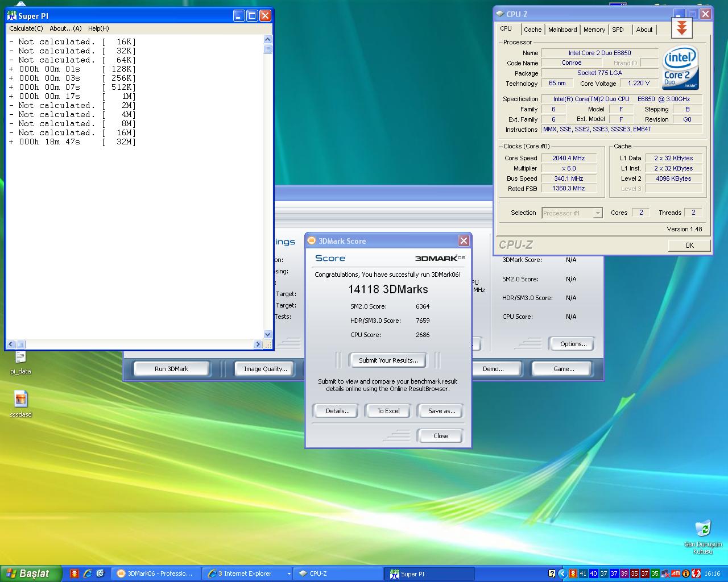The height and width of the screenshot is (582, 728).
Task: Click the Super PI vertical scrollbar down arrow
Action: [x=268, y=335]
